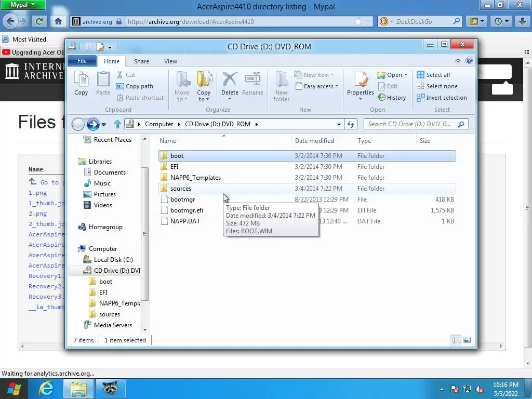
Task: Click the Paste icon in ribbon
Action: 103,83
